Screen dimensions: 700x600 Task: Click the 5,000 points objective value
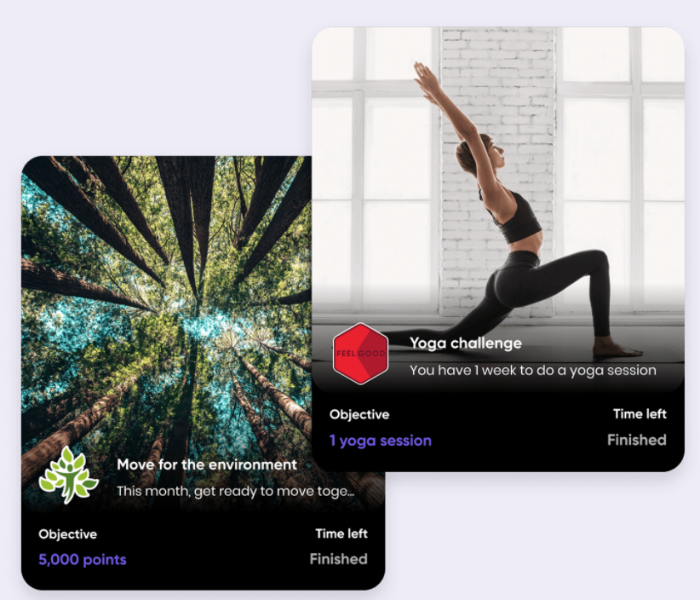[x=82, y=559]
